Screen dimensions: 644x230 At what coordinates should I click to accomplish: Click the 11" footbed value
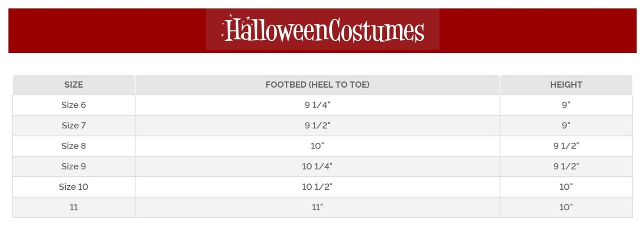(317, 207)
